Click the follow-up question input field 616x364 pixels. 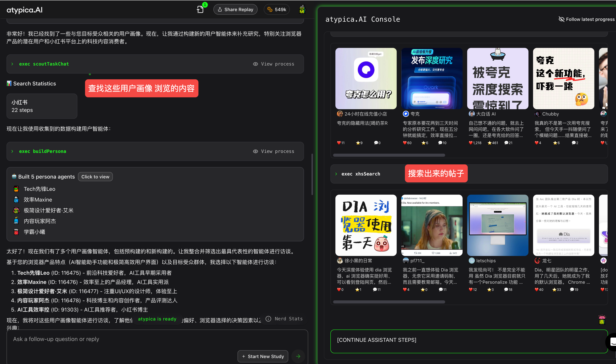pyautogui.click(x=157, y=339)
